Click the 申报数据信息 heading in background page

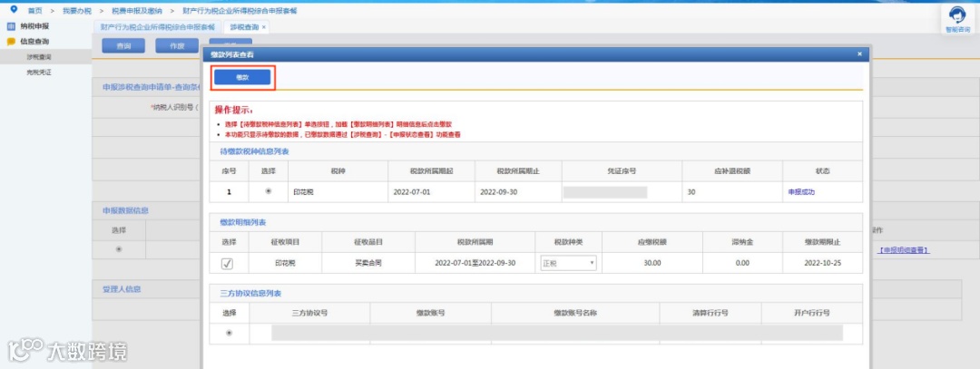(125, 211)
